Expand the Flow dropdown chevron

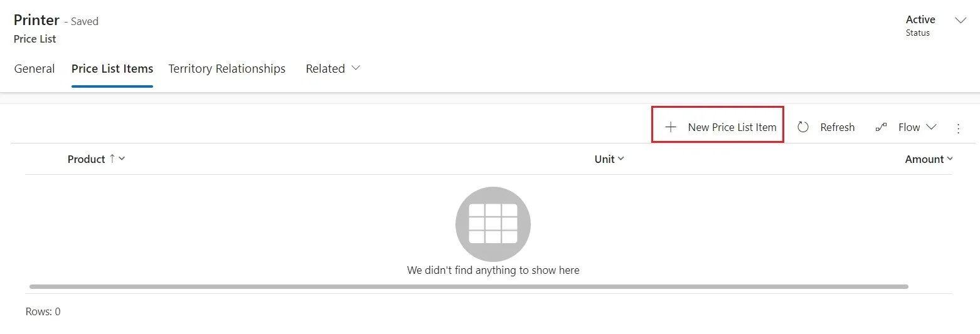click(931, 127)
